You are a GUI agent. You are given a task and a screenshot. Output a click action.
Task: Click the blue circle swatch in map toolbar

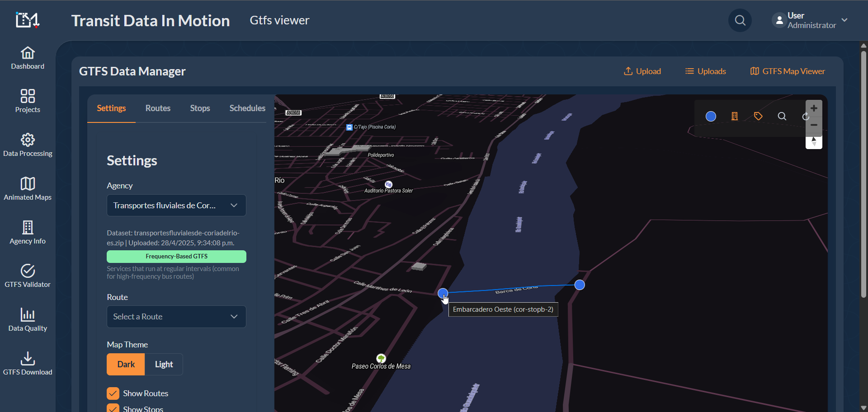[x=711, y=117]
